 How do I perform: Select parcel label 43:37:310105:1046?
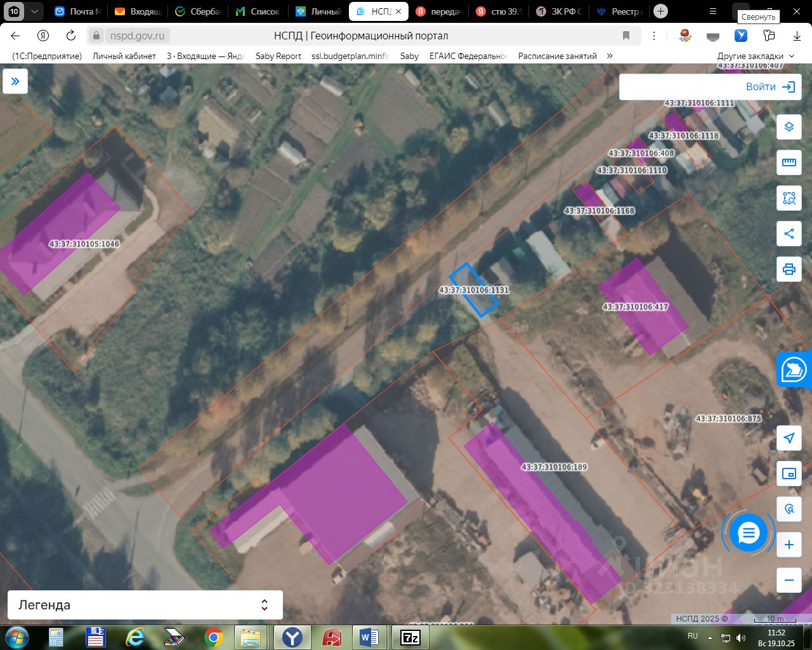click(x=84, y=244)
